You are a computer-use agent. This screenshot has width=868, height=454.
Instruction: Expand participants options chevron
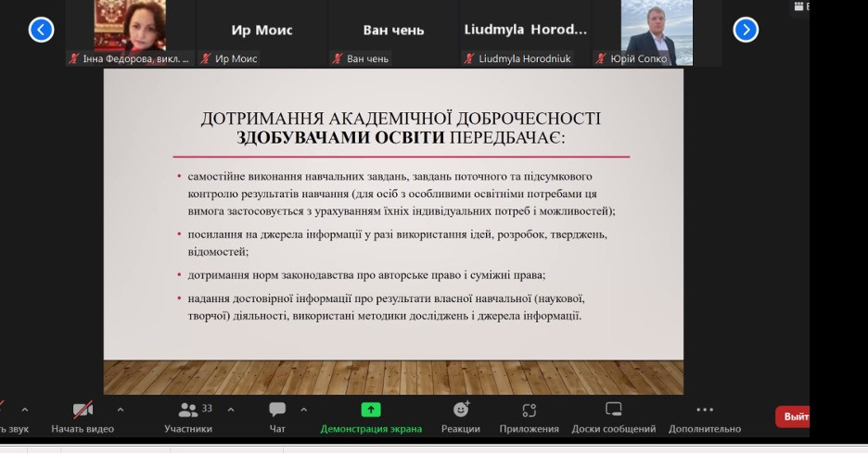coord(231,410)
